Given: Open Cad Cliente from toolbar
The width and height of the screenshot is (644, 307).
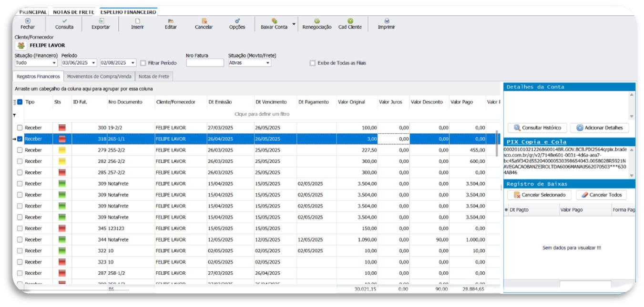Looking at the screenshot, I should [350, 21].
